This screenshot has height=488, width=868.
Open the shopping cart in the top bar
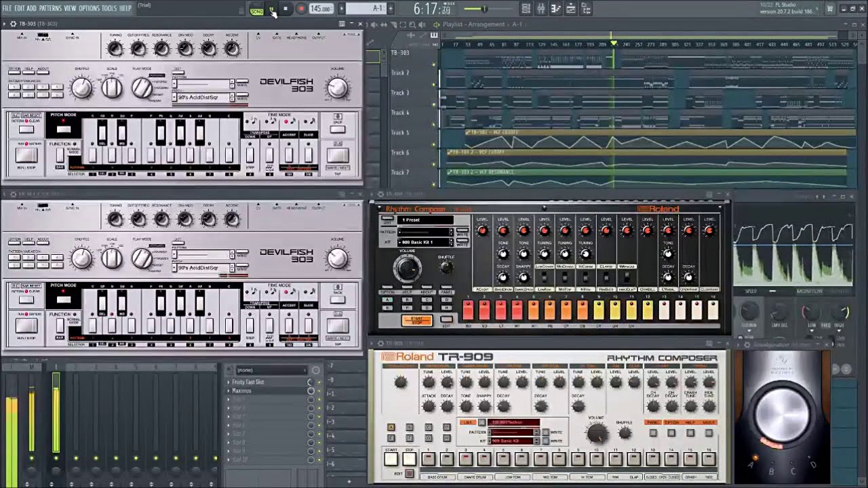tap(829, 9)
